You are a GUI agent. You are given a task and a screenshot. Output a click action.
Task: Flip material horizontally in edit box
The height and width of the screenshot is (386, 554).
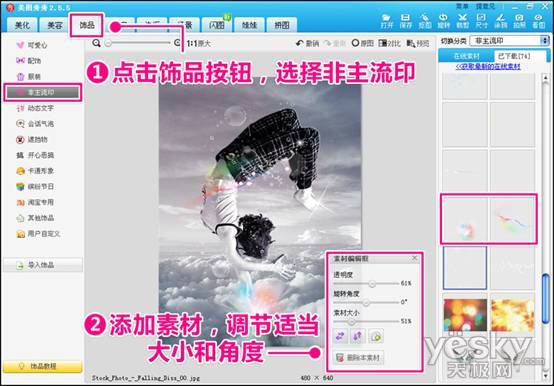(340, 336)
